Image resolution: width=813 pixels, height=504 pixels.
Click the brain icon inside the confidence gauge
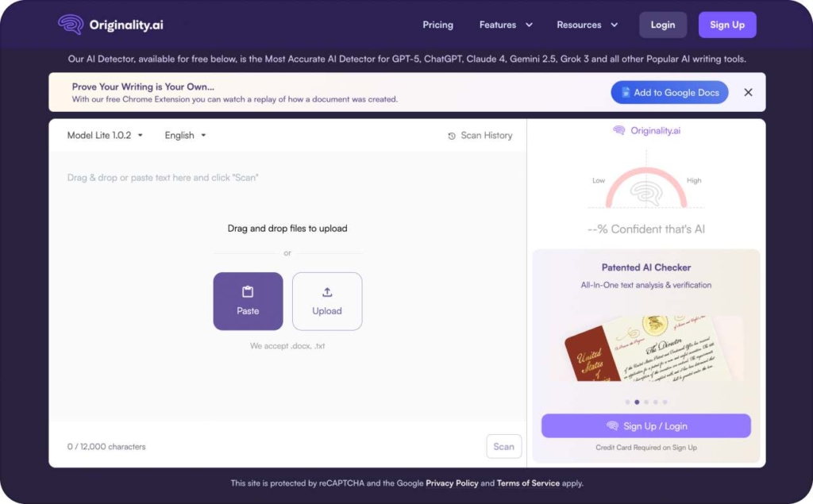coord(646,193)
